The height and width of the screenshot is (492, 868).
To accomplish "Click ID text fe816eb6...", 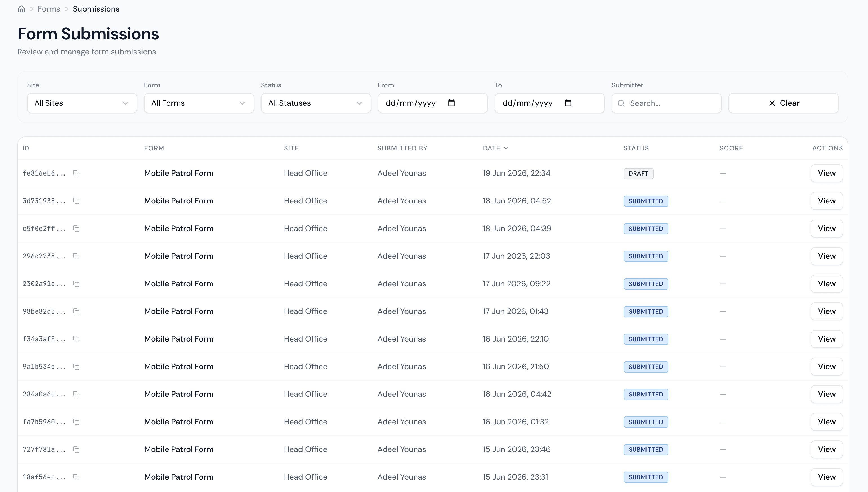I will (44, 173).
